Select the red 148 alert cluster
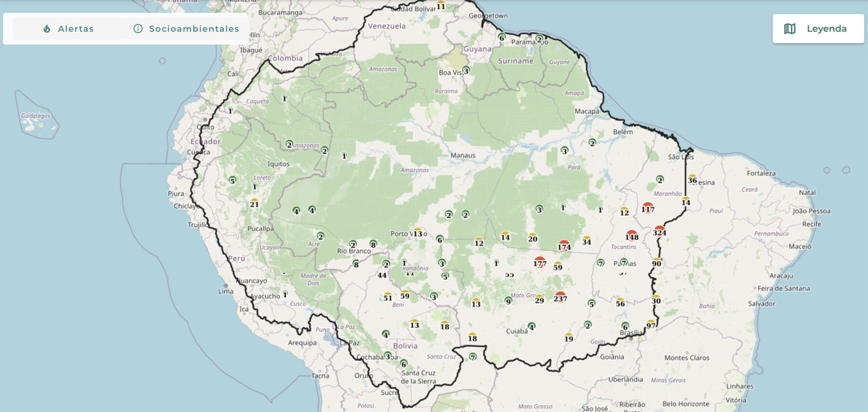This screenshot has height=412, width=868. 631,236
